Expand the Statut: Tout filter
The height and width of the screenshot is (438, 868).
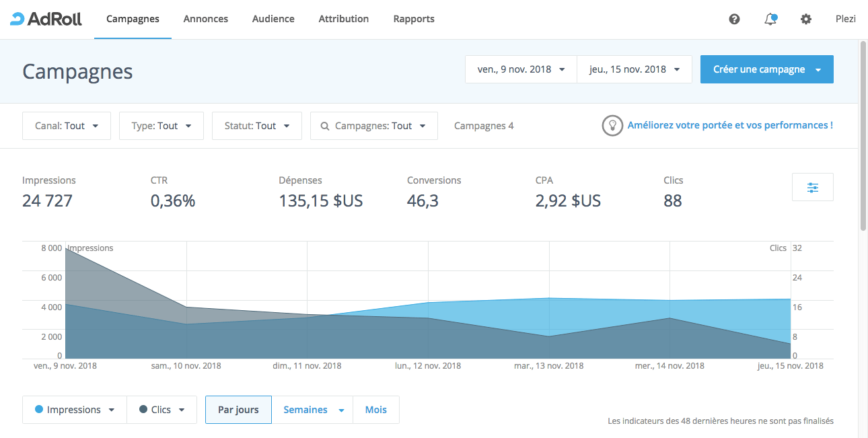coord(257,126)
